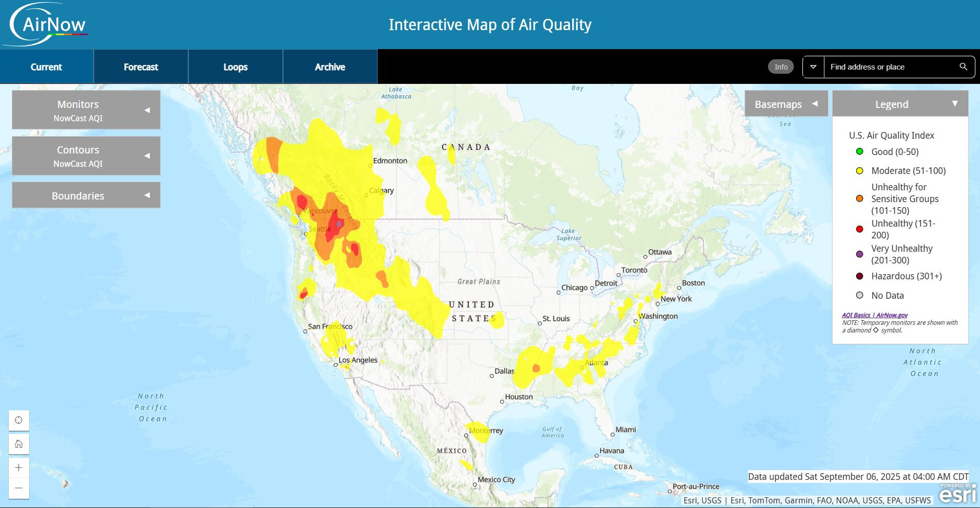Expand the Boundaries panel
Image resolution: width=980 pixels, height=508 pixels.
coord(86,195)
